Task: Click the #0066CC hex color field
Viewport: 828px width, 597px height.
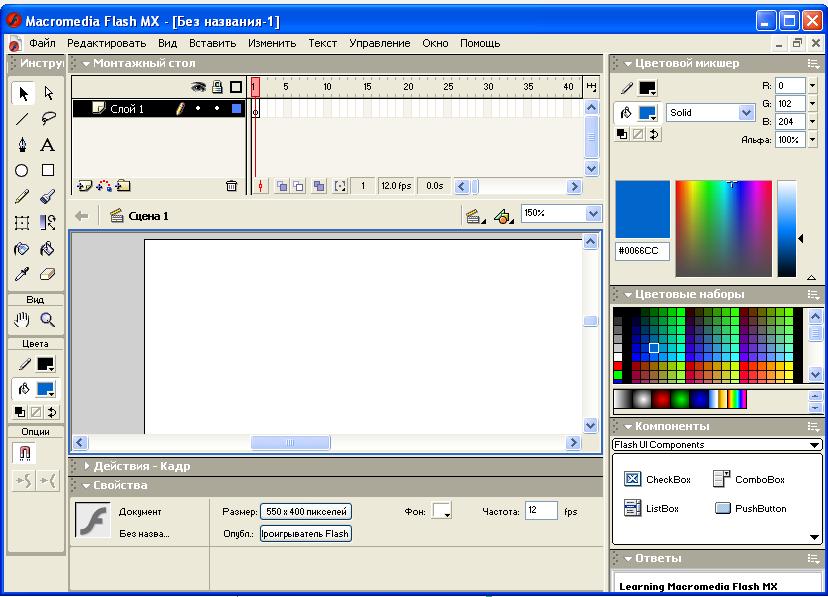Action: click(x=642, y=251)
